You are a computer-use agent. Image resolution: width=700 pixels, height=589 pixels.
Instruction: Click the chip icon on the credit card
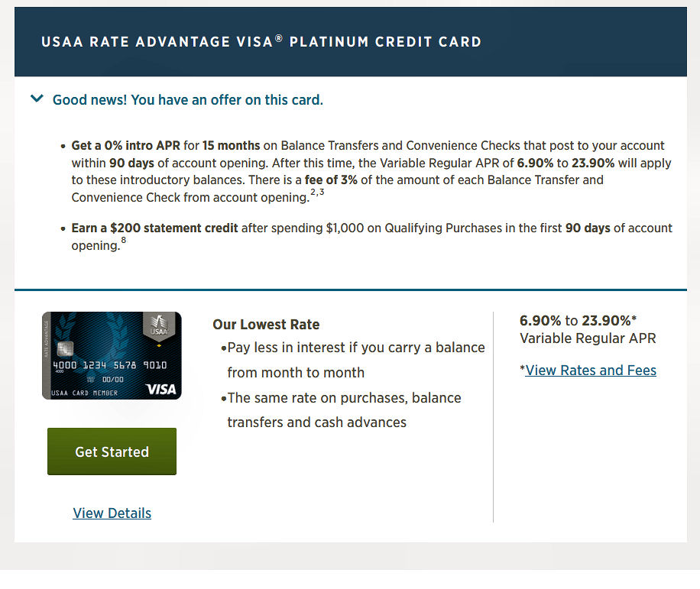64,349
